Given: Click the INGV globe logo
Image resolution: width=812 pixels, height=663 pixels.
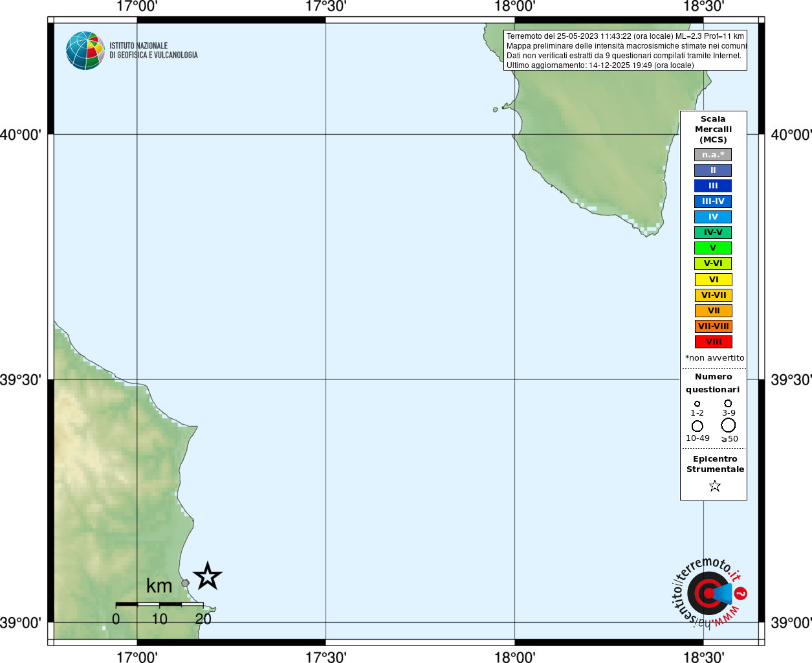Looking at the screenshot, I should (x=85, y=51).
